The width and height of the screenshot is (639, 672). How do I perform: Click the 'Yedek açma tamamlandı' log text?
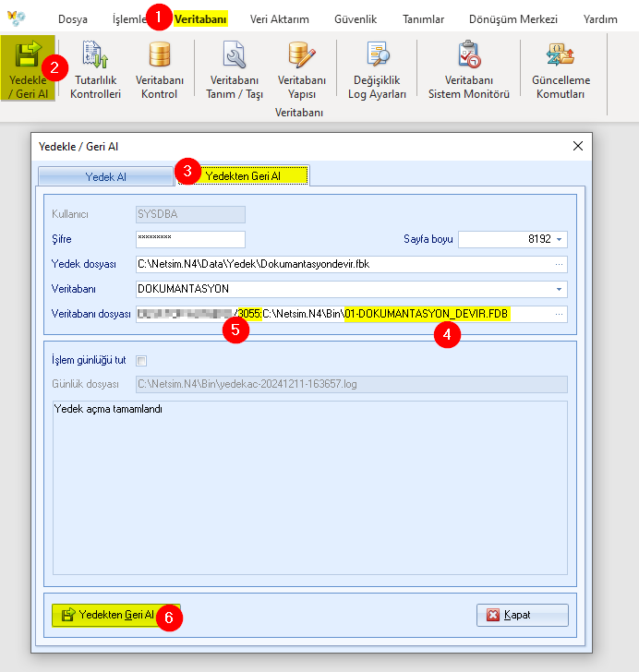(x=108, y=409)
